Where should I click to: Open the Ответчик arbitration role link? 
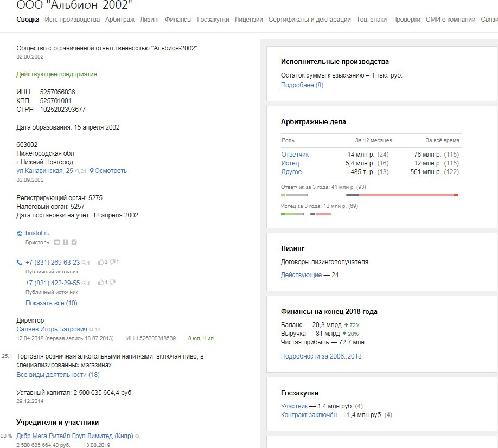(295, 155)
